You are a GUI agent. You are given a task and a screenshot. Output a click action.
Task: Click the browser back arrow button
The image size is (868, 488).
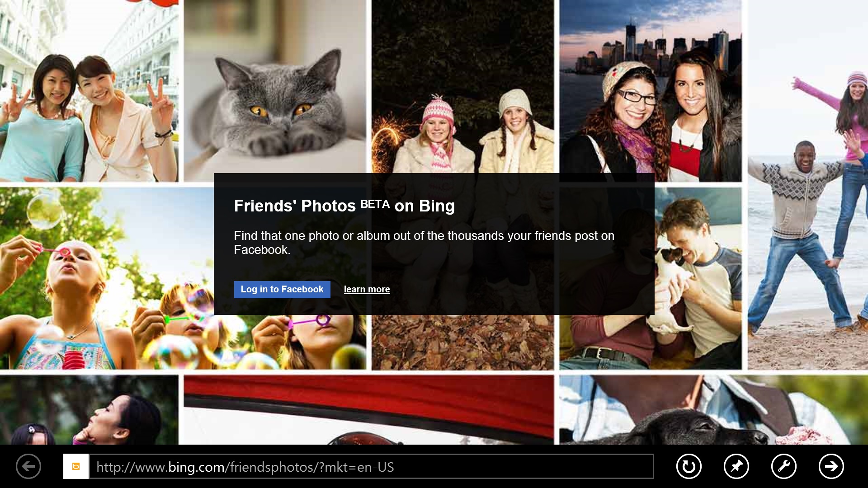pos(28,466)
